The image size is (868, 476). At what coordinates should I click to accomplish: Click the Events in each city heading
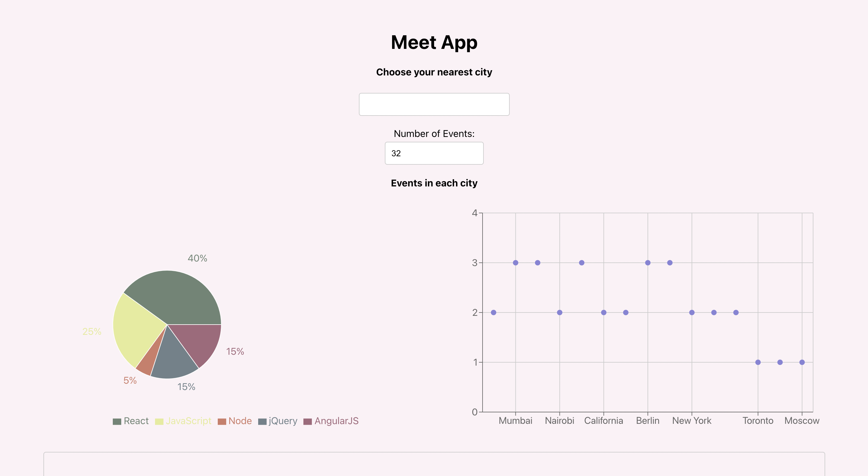(x=434, y=183)
